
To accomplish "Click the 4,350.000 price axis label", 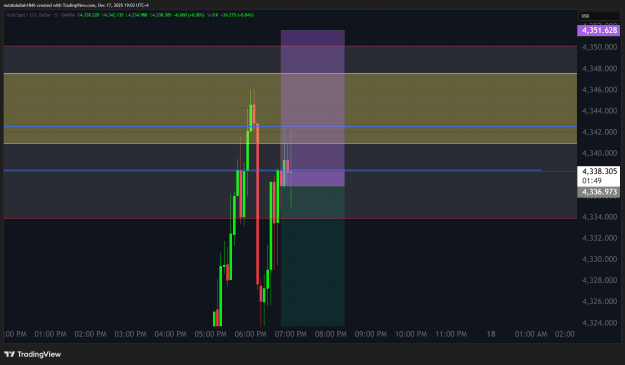I will [599, 47].
